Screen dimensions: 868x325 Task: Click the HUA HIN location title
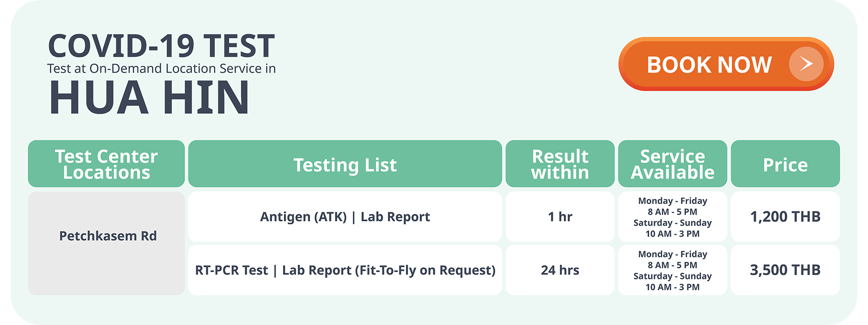pos(149,98)
